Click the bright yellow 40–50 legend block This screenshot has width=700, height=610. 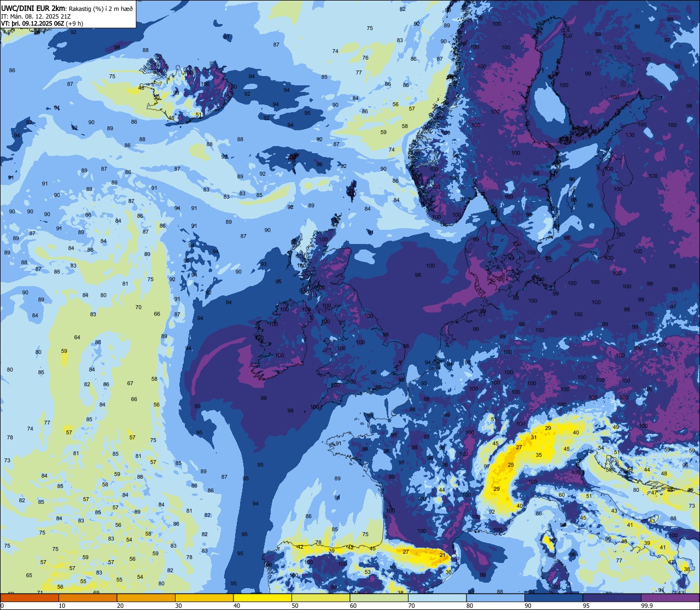coord(262,597)
